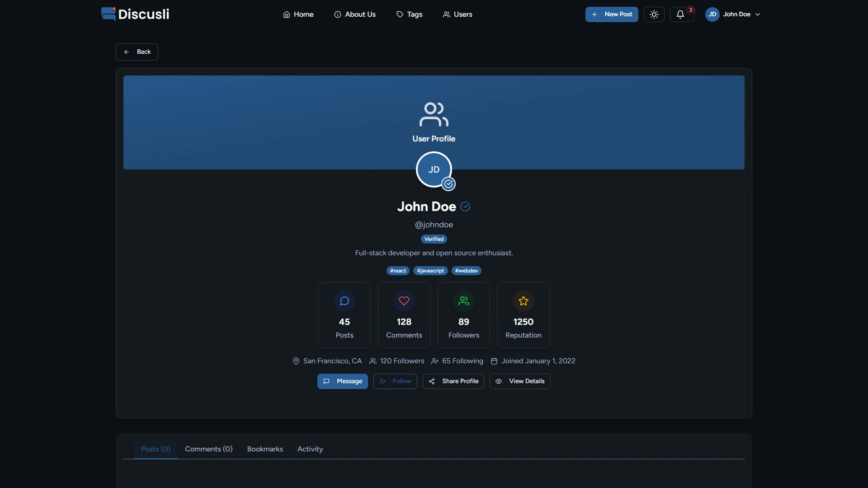Click the 45 Posts count
This screenshot has height=488, width=868.
[344, 322]
